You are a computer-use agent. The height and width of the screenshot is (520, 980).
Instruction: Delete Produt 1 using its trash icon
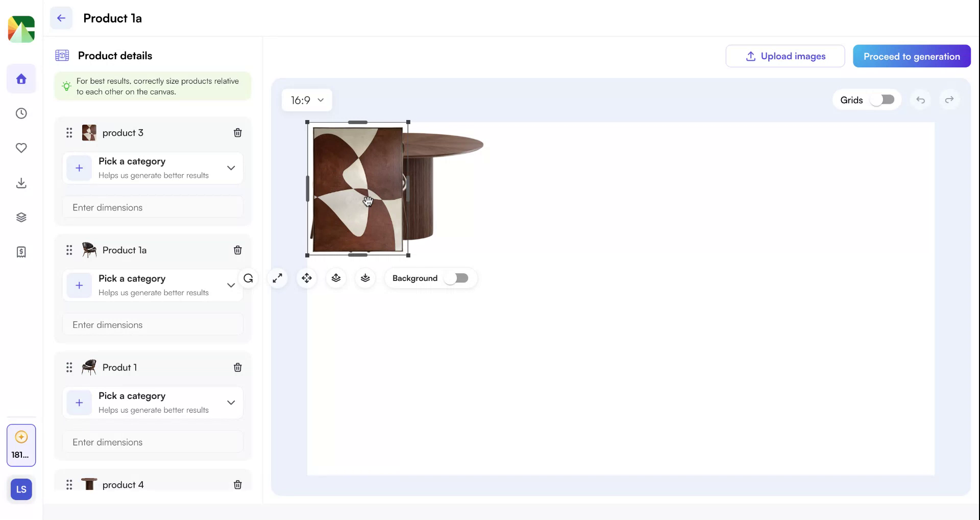(x=237, y=367)
